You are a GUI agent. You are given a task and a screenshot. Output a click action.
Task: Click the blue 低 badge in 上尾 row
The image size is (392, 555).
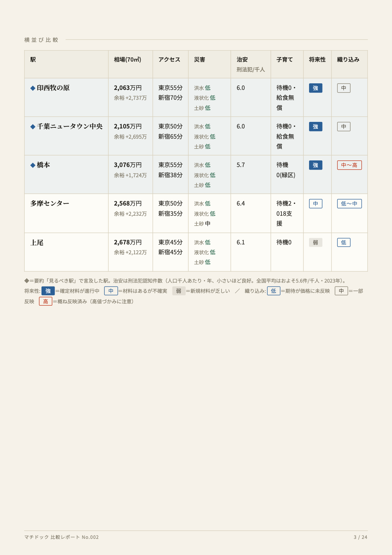344,242
